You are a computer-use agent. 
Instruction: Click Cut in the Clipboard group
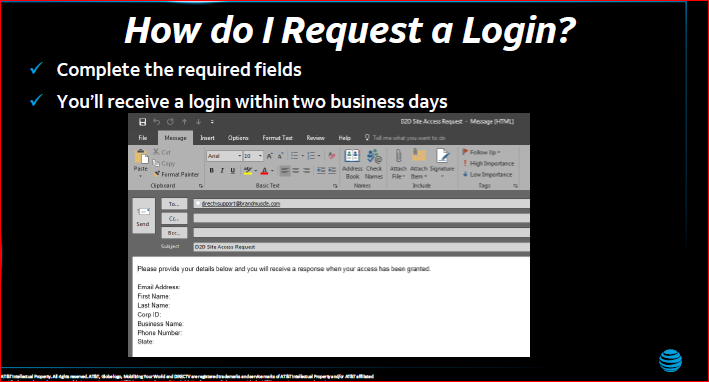click(162, 152)
